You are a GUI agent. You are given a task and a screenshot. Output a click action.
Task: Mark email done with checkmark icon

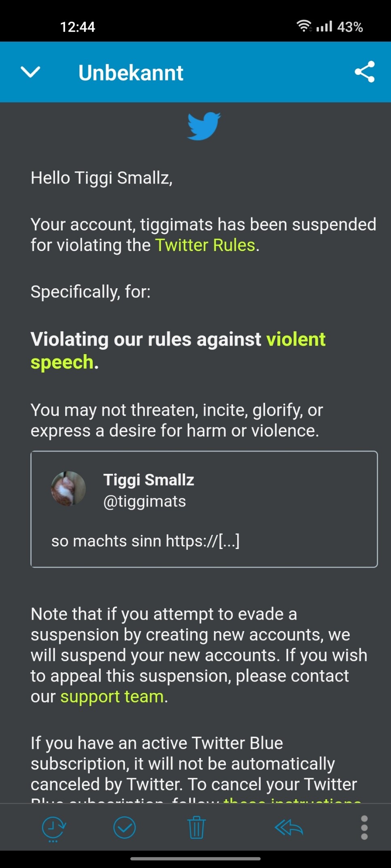pyautogui.click(x=125, y=828)
